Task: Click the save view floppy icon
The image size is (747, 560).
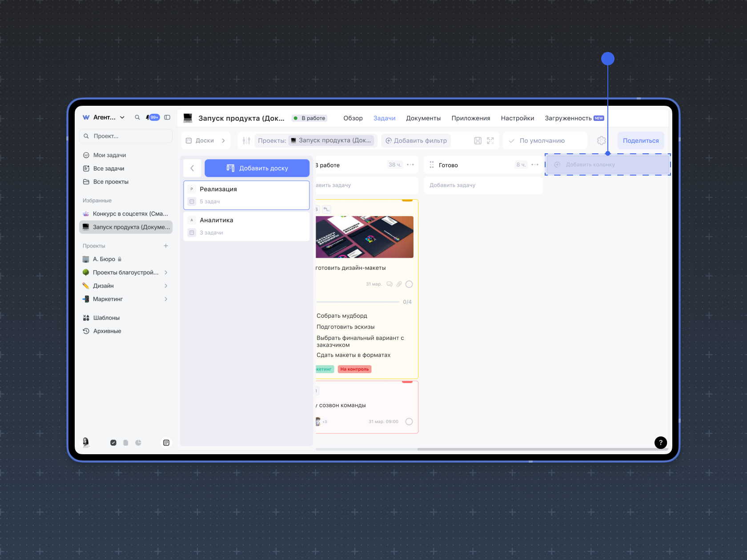Action: (x=478, y=140)
